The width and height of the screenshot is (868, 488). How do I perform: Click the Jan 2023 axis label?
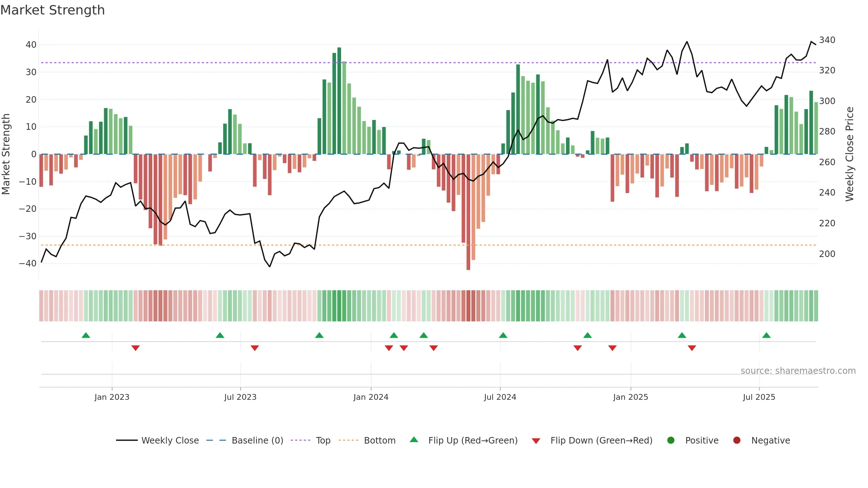[x=112, y=397]
